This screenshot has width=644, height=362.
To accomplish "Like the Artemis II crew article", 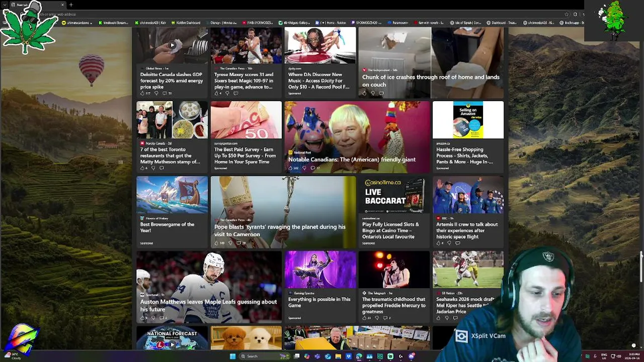I will coord(439,243).
